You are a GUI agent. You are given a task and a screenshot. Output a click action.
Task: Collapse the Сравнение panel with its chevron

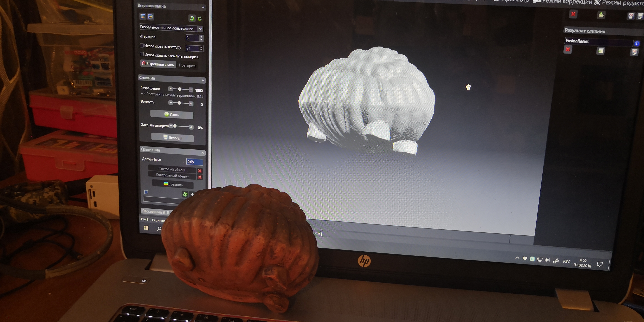[203, 153]
